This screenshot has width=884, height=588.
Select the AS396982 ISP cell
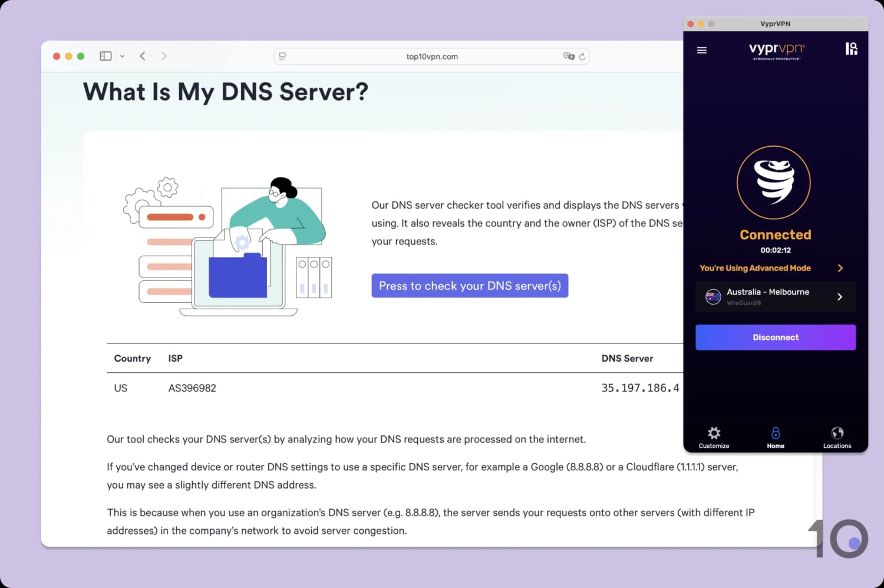tap(192, 388)
